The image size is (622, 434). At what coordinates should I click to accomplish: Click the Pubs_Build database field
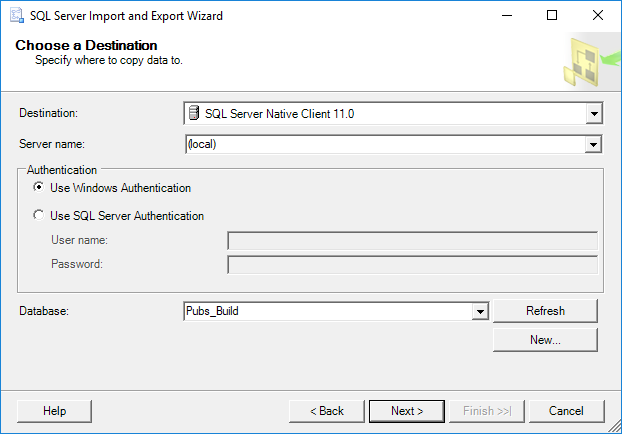328,311
